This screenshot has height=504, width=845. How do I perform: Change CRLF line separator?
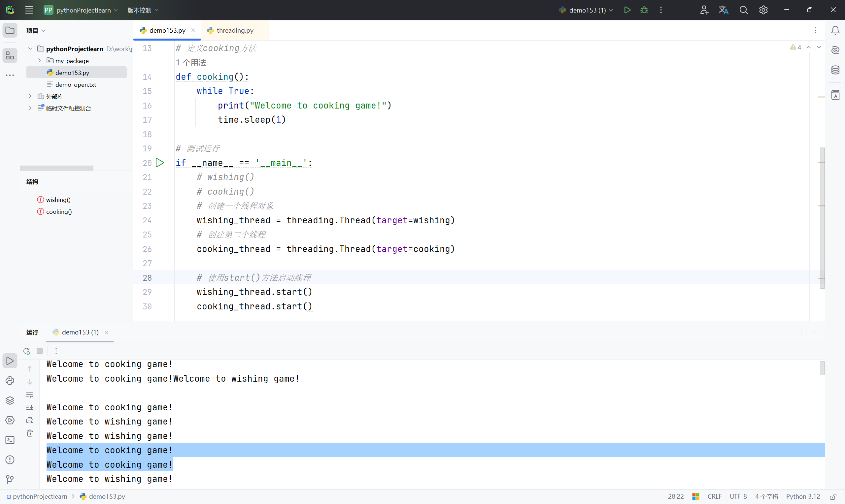click(x=715, y=496)
